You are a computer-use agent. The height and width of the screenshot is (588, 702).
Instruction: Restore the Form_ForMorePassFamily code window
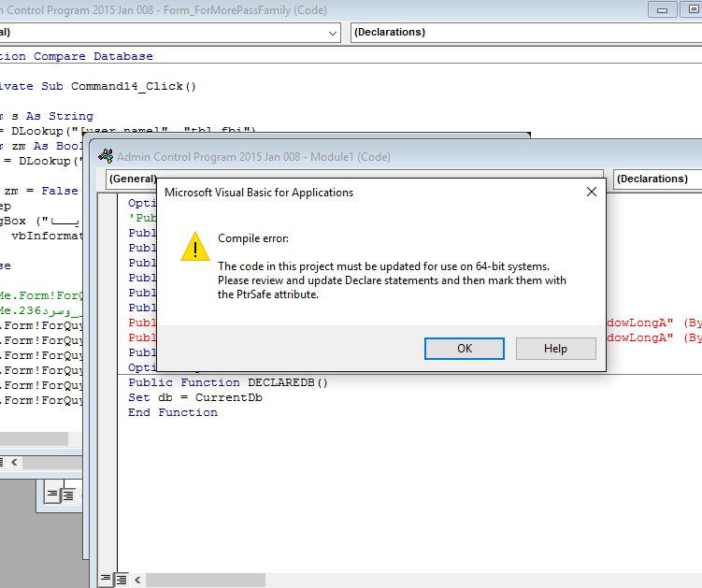coord(692,10)
